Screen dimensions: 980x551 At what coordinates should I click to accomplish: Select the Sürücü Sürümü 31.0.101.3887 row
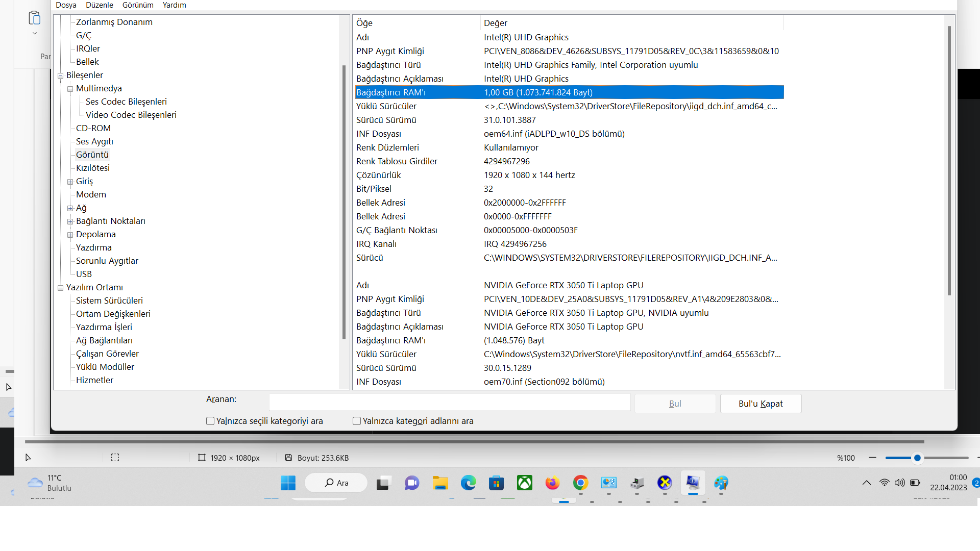click(569, 120)
